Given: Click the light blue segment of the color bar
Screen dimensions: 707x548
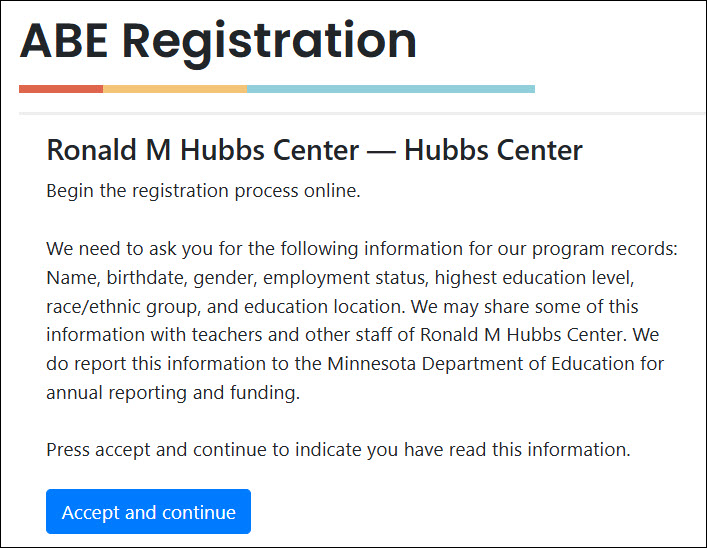Looking at the screenshot, I should pyautogui.click(x=390, y=89).
